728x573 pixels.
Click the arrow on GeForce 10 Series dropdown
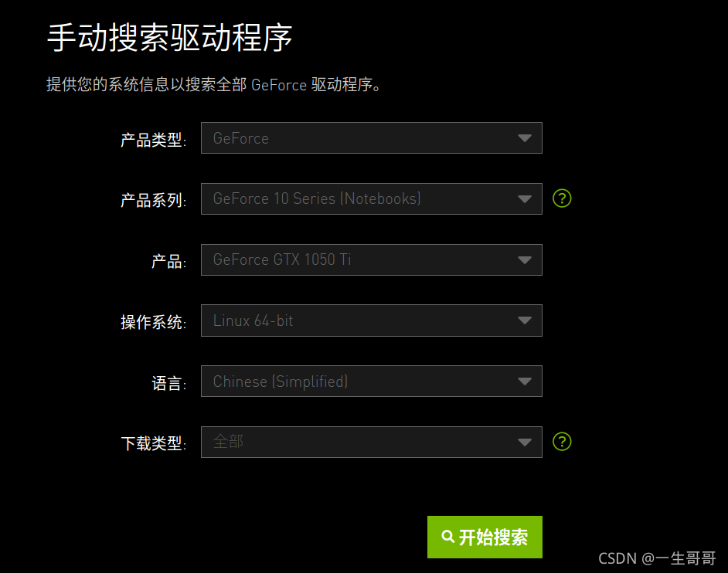tap(525, 199)
